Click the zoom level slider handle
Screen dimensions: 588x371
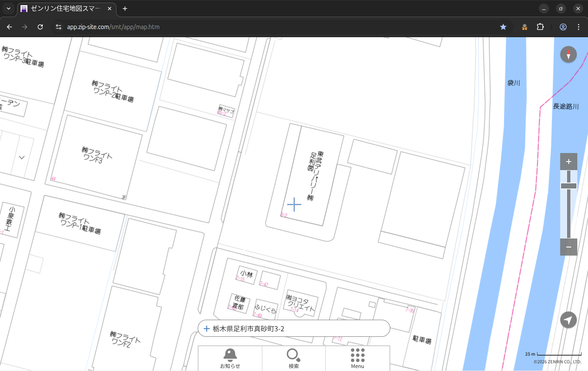click(568, 186)
